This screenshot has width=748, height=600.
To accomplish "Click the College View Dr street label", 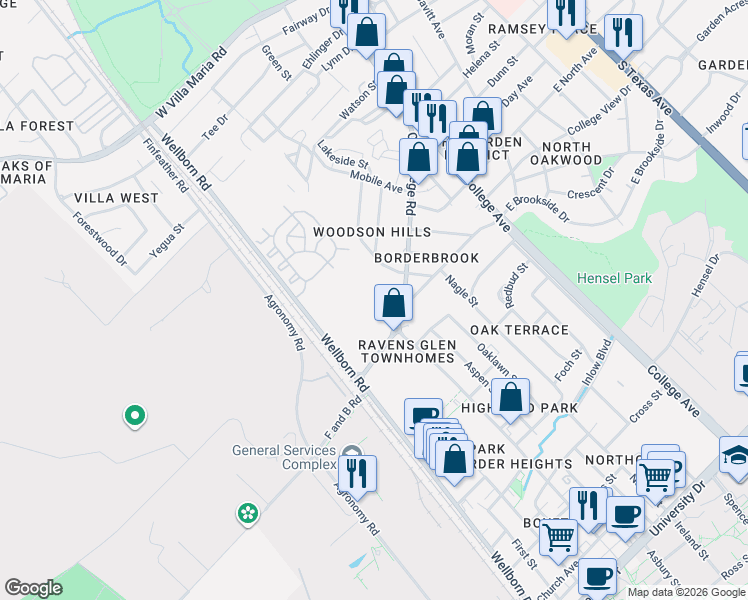I will (x=599, y=111).
